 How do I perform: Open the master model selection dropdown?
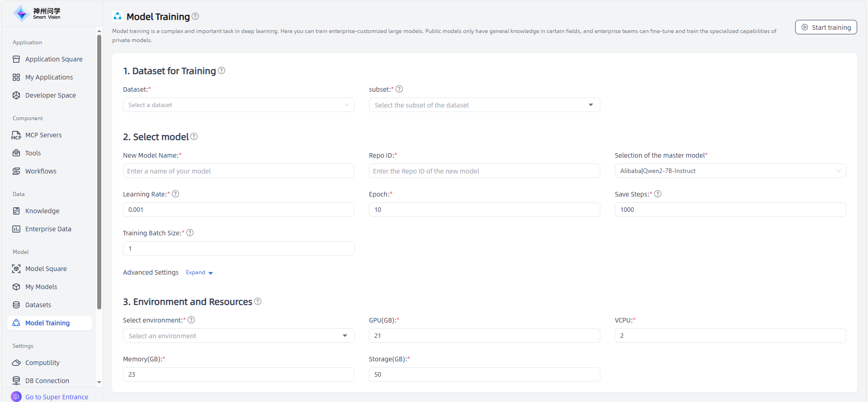(730, 171)
